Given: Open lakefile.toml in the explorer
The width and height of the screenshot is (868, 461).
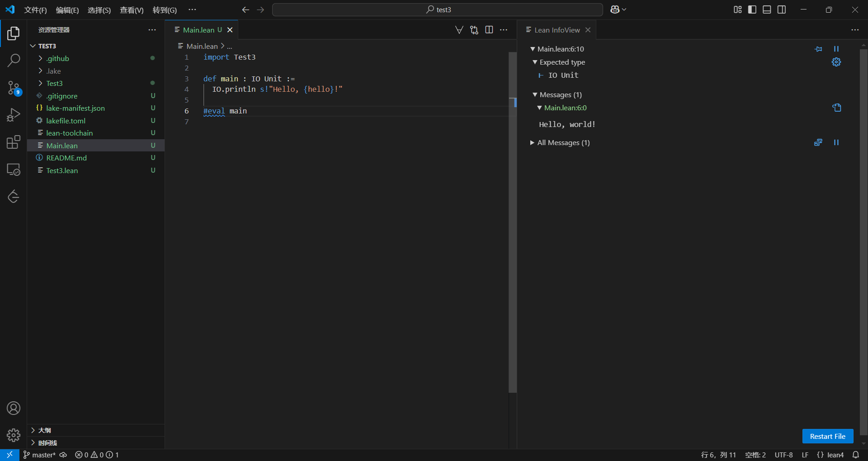Looking at the screenshot, I should click(x=66, y=121).
